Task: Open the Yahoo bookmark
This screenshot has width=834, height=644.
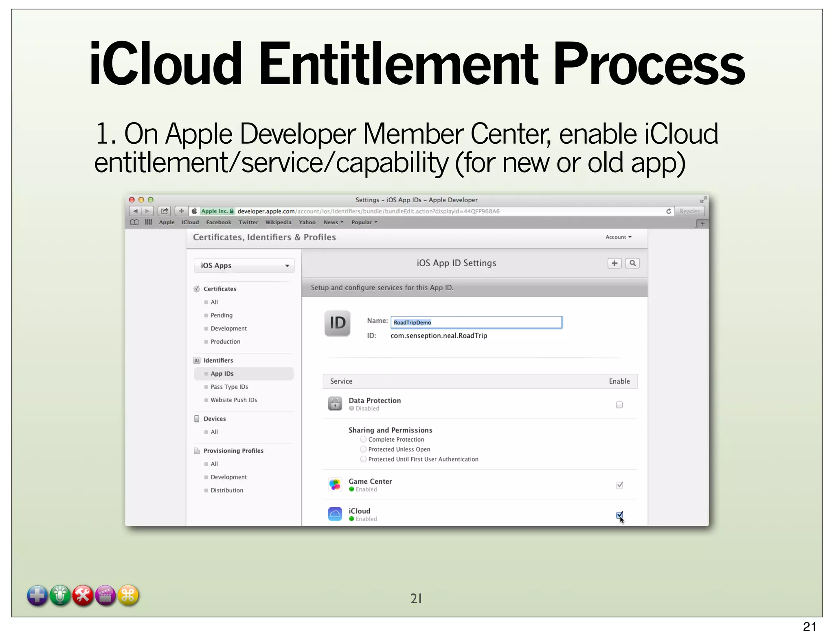Action: click(307, 222)
